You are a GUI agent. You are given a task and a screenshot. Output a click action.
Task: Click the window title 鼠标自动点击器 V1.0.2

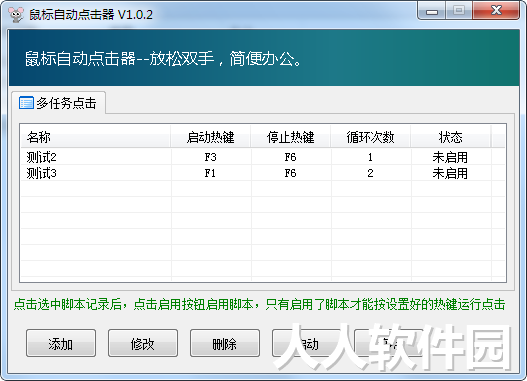tap(91, 14)
